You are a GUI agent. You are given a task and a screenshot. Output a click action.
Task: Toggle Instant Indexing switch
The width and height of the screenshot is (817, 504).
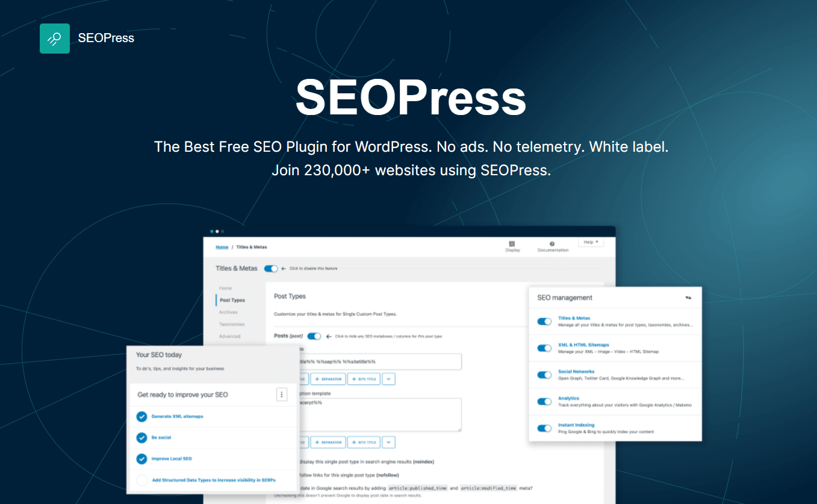click(544, 428)
